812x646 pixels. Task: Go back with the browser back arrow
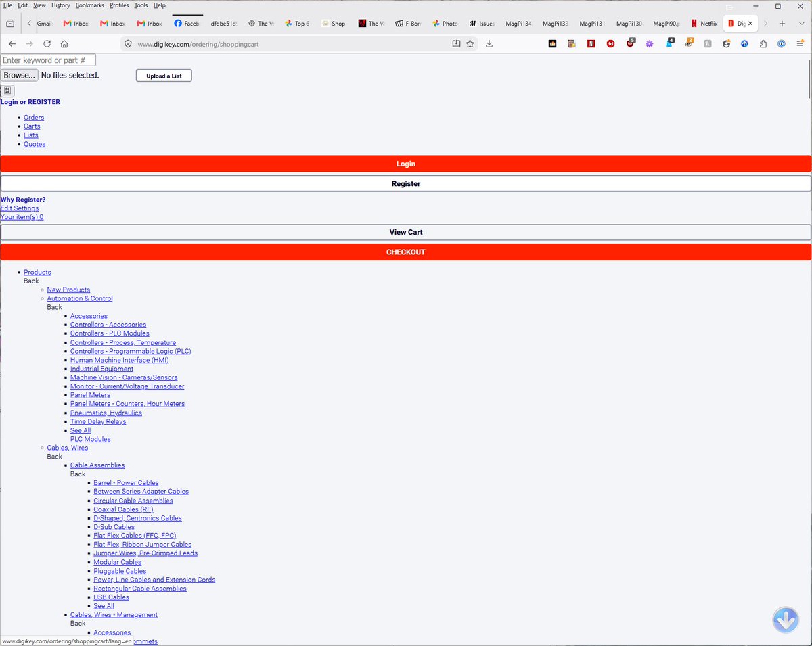[x=12, y=43]
